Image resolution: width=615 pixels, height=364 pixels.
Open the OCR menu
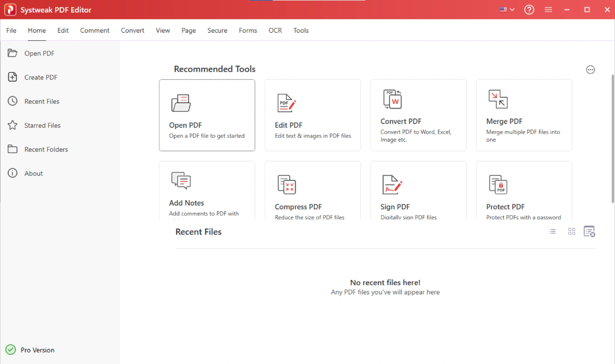click(x=275, y=30)
